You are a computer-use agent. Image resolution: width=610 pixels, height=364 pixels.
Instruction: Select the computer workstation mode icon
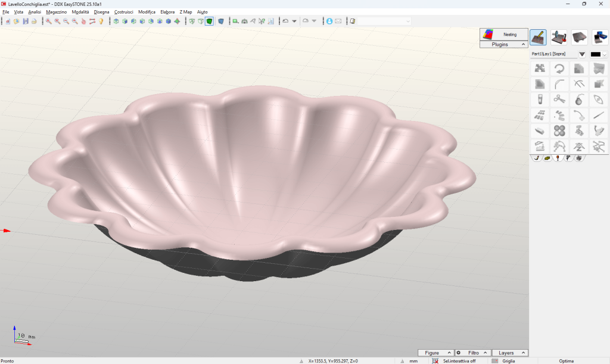(600, 38)
